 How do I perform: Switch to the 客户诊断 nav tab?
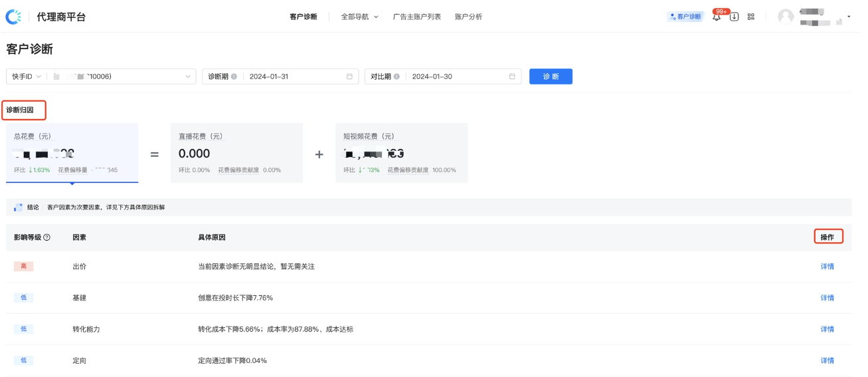tap(304, 17)
